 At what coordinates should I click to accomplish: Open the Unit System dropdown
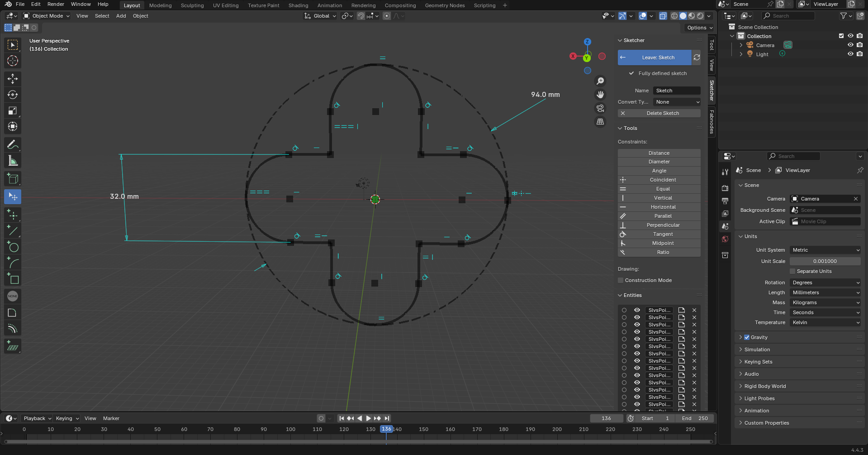point(825,250)
